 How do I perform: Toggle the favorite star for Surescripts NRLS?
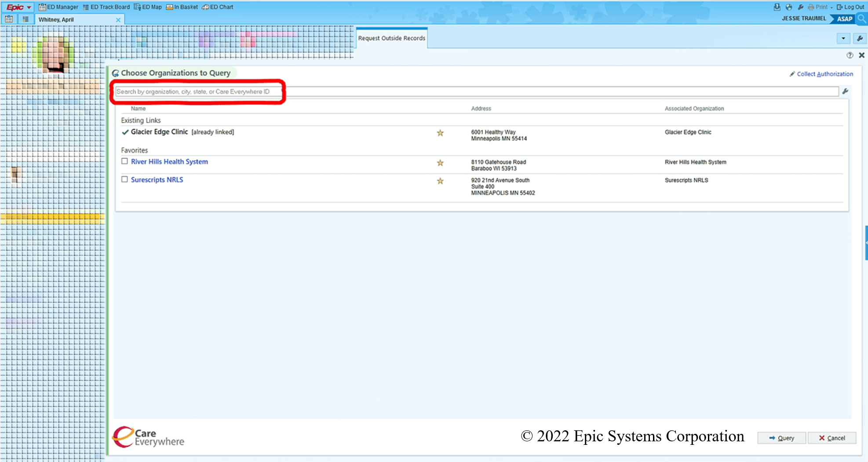point(440,181)
